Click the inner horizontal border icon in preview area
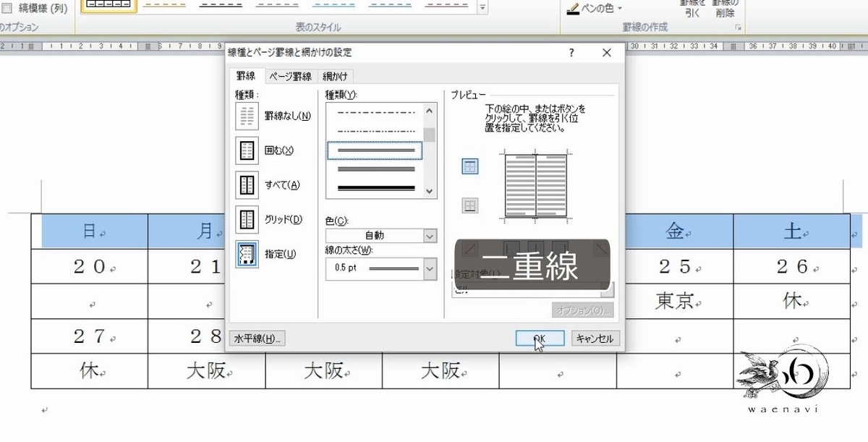The width and height of the screenshot is (868, 442). tap(470, 205)
